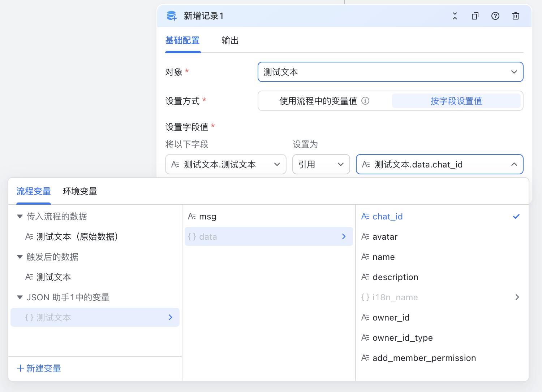The image size is (542, 392).
Task: Collapse the 新增记录1 node panel
Action: pos(455,16)
